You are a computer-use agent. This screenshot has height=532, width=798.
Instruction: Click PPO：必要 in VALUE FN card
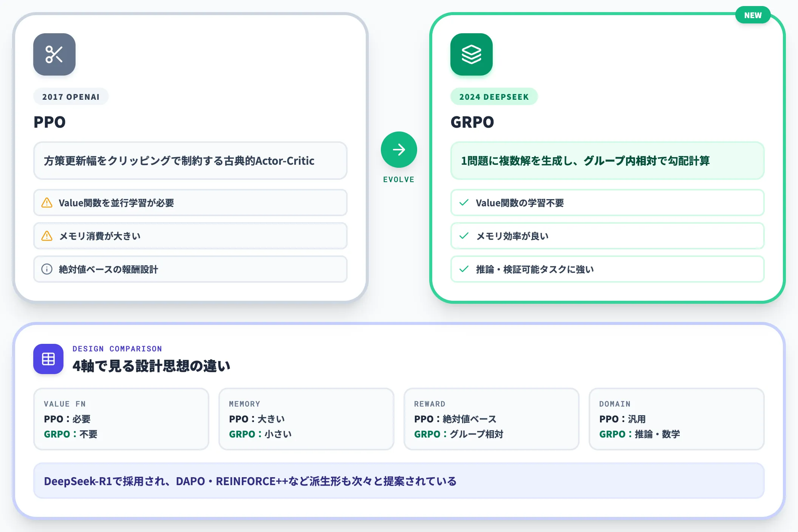(67, 419)
